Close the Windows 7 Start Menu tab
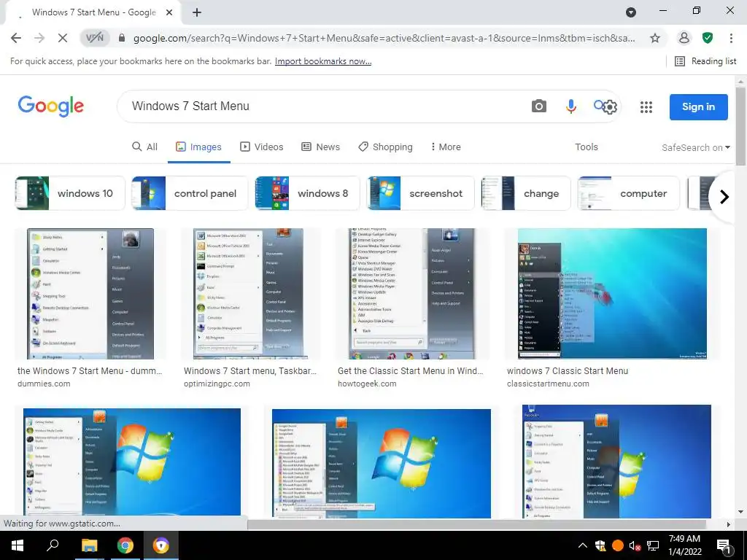747x560 pixels. [x=169, y=12]
